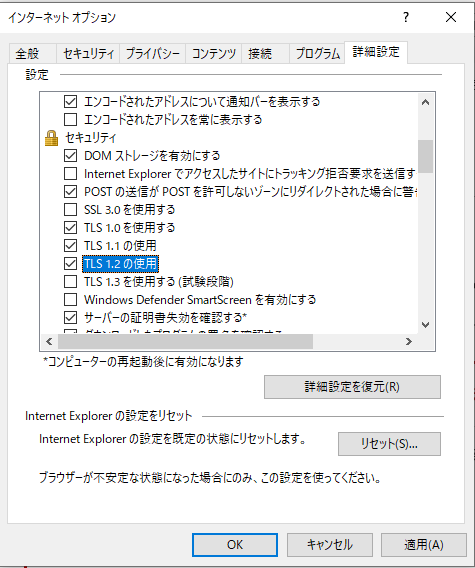Screen dimensions: 475x568
Task: Close the インターネット オプション dialog
Action: click(451, 17)
